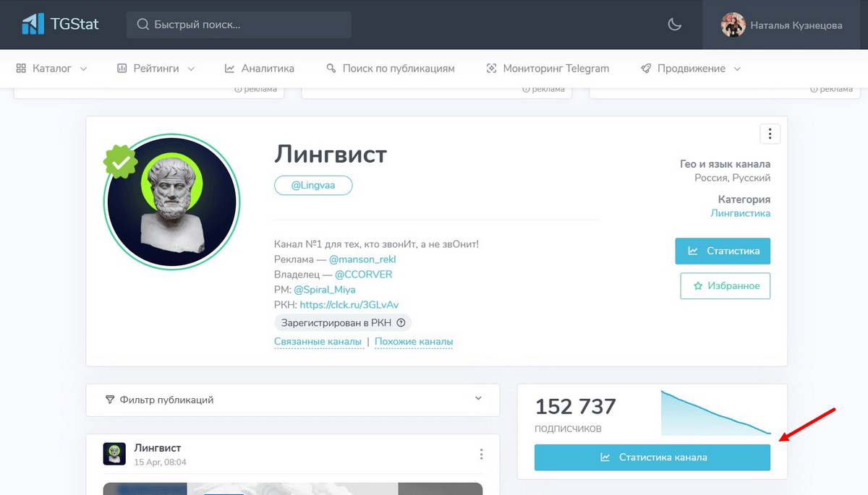Viewport: 868px width, 495px height.
Task: Open Мониторинг Telegram menu item
Action: pos(548,69)
